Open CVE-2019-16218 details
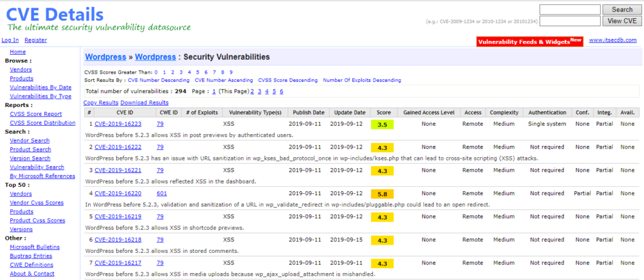Viewport: 644px width, 280px height. coord(118,239)
